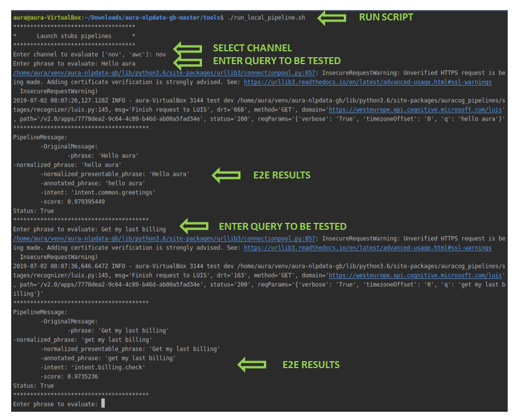Click the blinking cursor after final Enter phrase prompt
The height and width of the screenshot is (420, 516).
pos(103,403)
